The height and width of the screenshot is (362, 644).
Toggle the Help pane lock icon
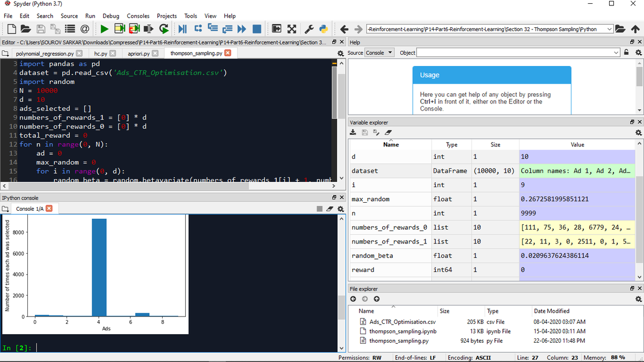point(626,53)
